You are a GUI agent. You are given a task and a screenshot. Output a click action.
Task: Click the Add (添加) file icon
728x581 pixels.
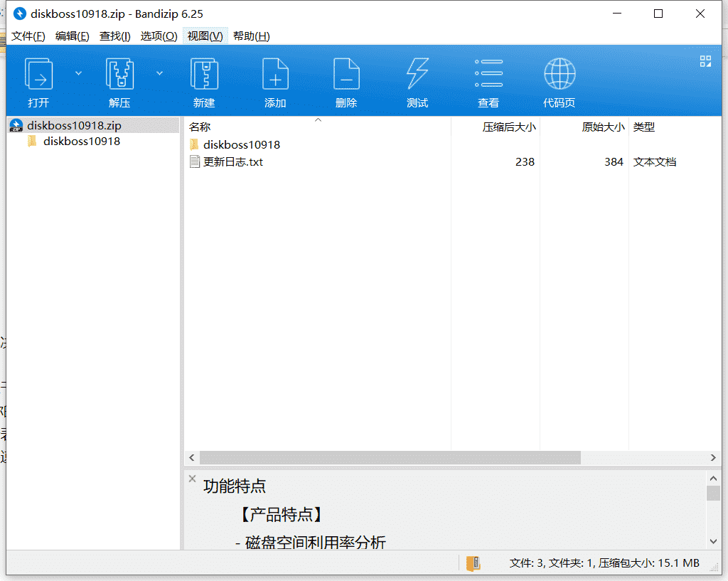275,73
